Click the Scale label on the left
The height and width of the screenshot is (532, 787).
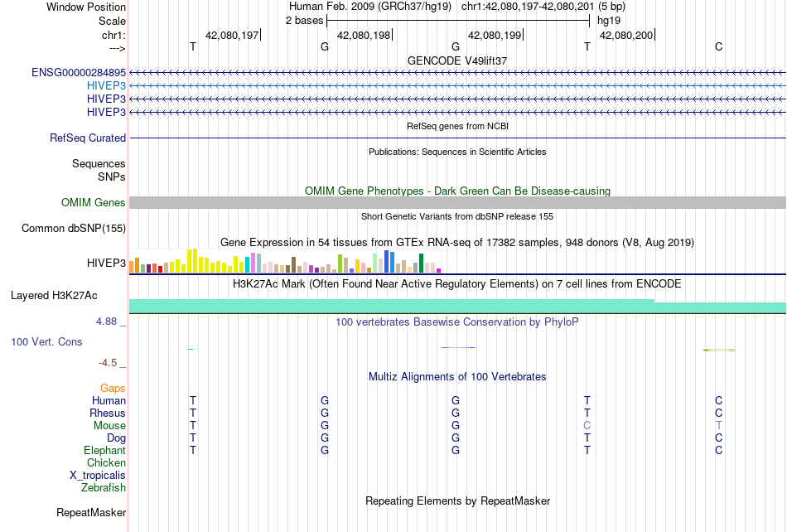[112, 21]
